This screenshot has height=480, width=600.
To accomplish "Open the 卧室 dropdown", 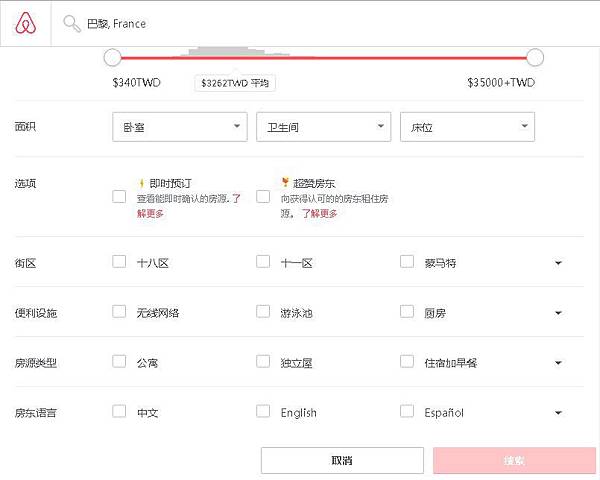I will [x=180, y=127].
